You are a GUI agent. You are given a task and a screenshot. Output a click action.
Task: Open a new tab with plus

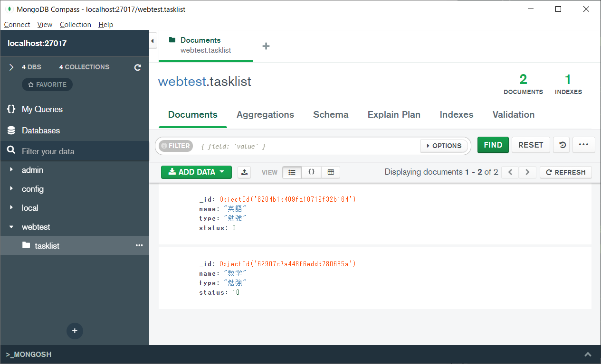click(266, 46)
